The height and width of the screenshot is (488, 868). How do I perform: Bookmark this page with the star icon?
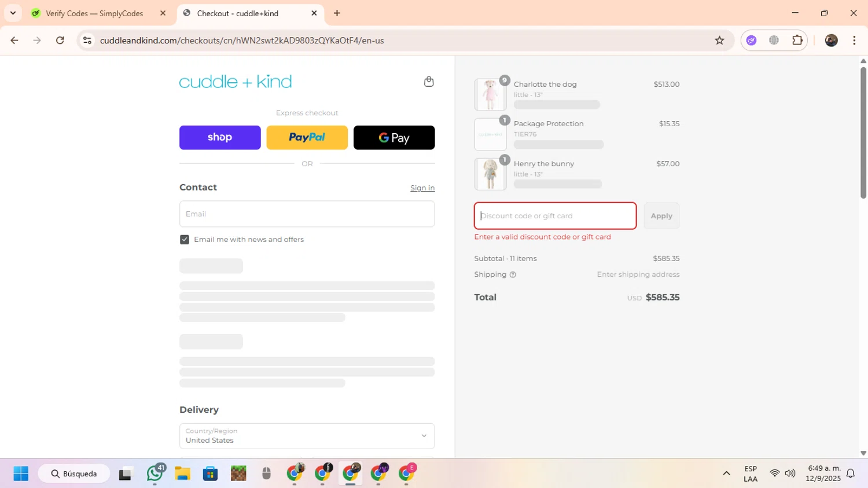(x=719, y=41)
